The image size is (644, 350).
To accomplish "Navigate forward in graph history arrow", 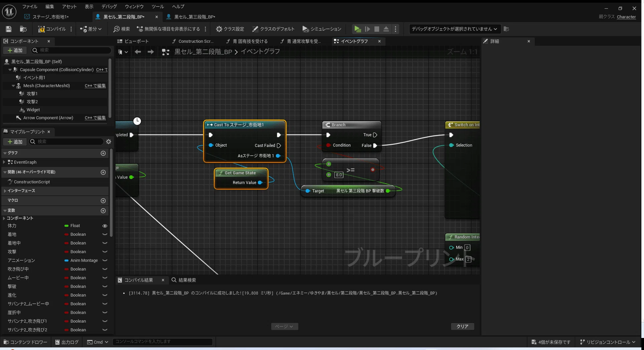I will point(151,52).
